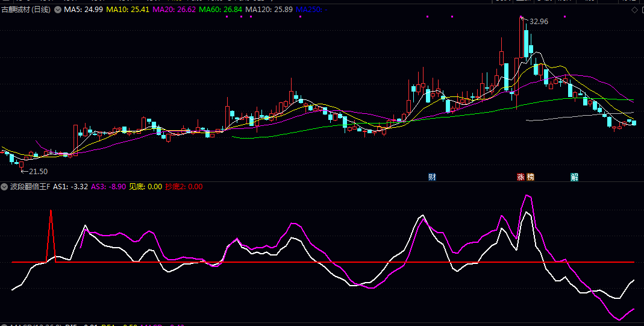Select the yellow MA10 label
Image resolution: width=644 pixels, height=326 pixels.
127,10
